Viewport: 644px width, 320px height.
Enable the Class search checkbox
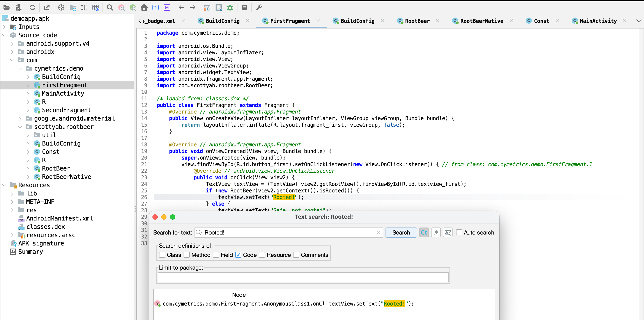point(162,255)
